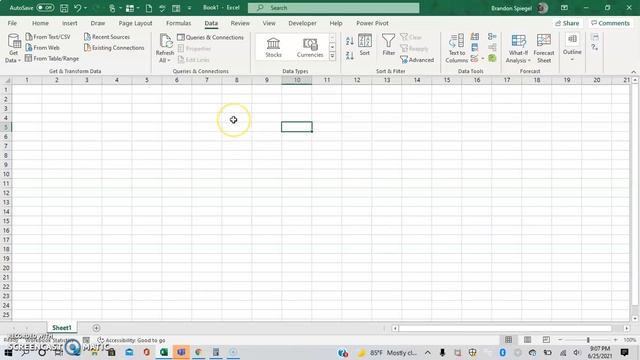Click From Table/Range button
This screenshot has width=640, height=360.
(52, 58)
